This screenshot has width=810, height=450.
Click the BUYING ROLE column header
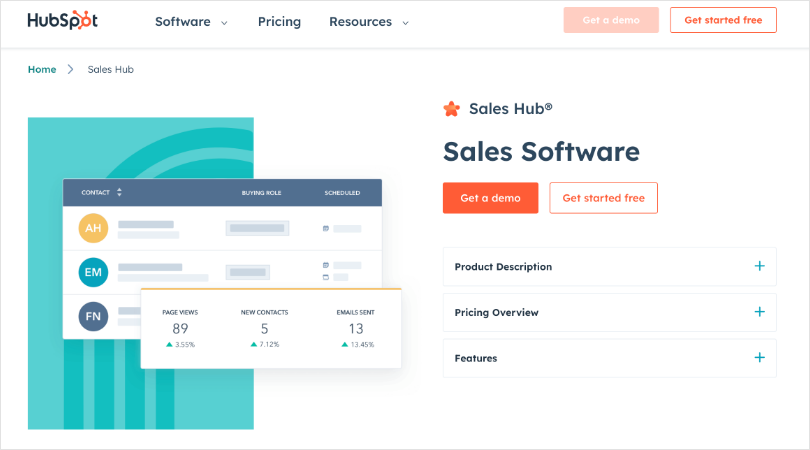(261, 193)
